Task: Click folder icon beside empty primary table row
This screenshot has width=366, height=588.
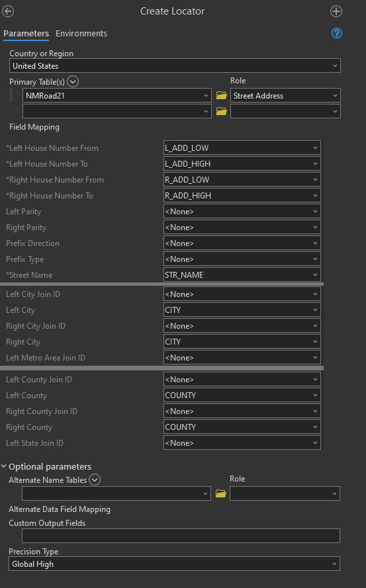Action: (222, 111)
